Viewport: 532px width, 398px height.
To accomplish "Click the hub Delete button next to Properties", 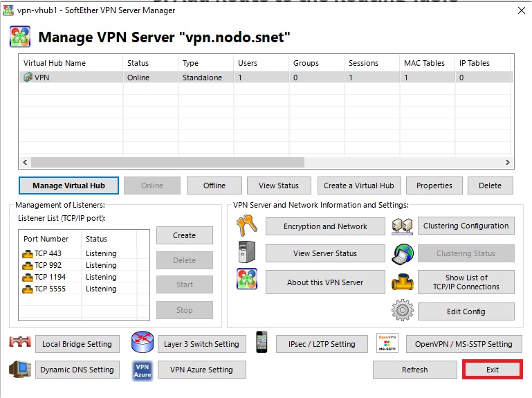I will 490,186.
